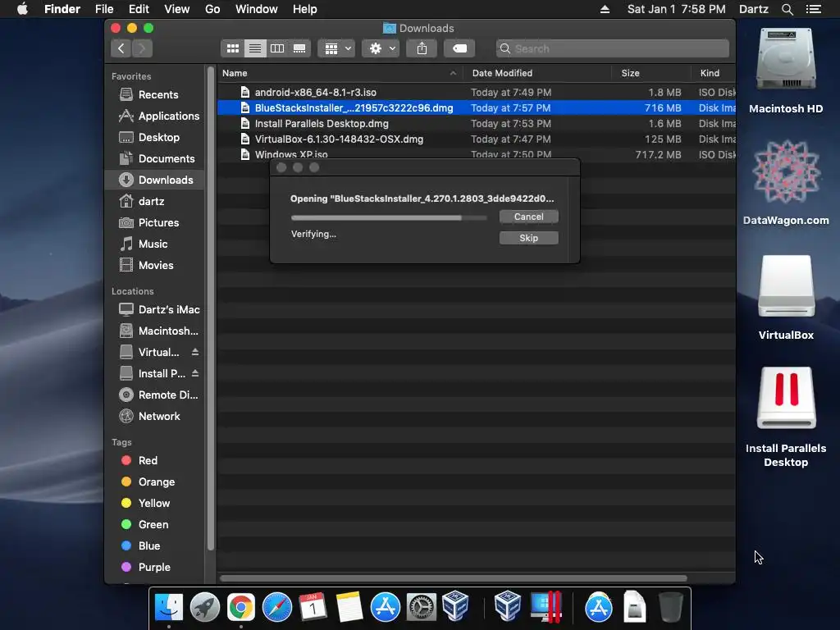This screenshot has height=630, width=840.
Task: Sort files by the Size column
Action: (651, 73)
